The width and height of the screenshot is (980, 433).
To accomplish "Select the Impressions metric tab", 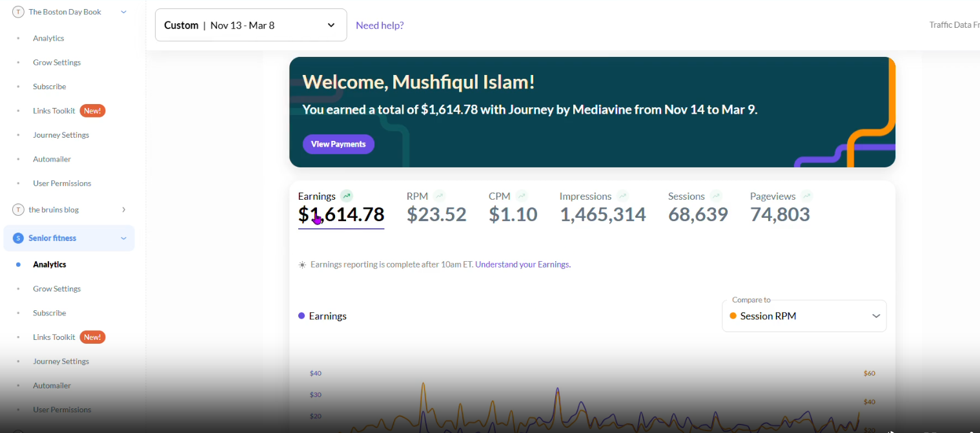I will coord(603,207).
